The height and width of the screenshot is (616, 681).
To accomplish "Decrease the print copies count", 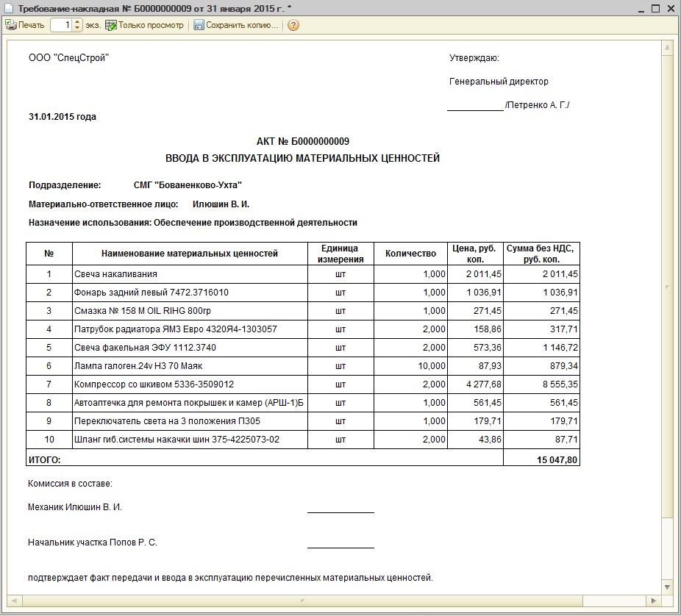I will [x=78, y=28].
